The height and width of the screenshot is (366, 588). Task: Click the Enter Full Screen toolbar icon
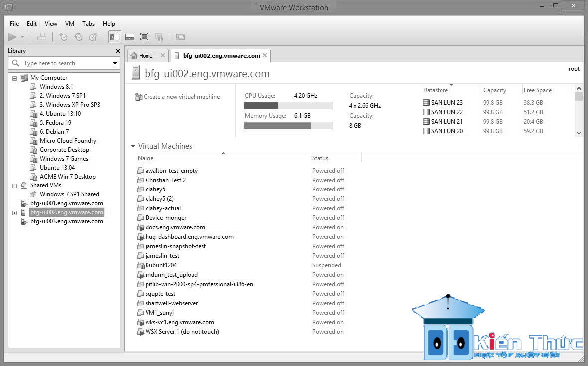tap(144, 37)
